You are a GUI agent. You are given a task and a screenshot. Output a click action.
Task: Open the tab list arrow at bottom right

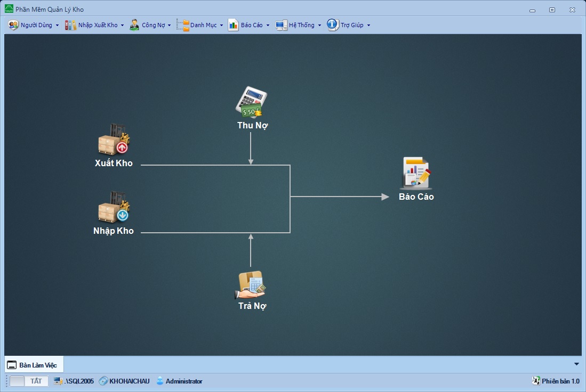point(576,364)
